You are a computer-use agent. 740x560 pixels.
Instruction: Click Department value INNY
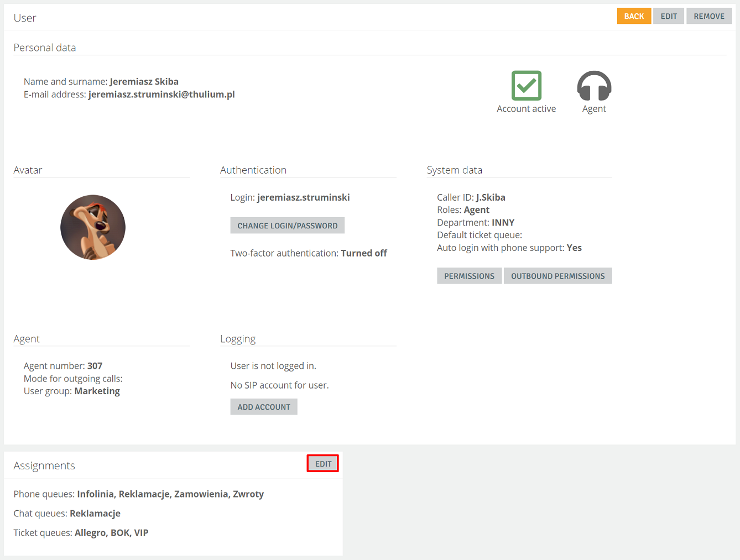point(503,223)
